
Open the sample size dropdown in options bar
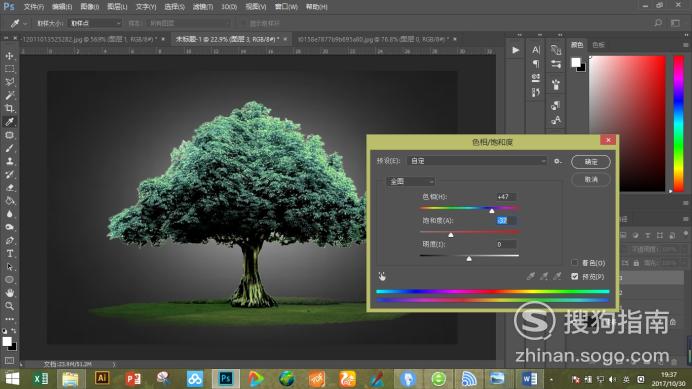pos(95,23)
